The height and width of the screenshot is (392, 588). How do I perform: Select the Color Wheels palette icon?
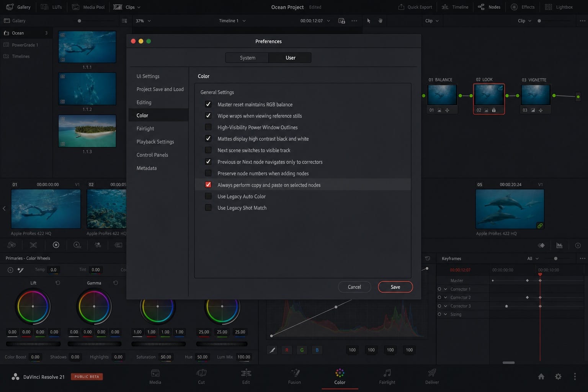56,245
